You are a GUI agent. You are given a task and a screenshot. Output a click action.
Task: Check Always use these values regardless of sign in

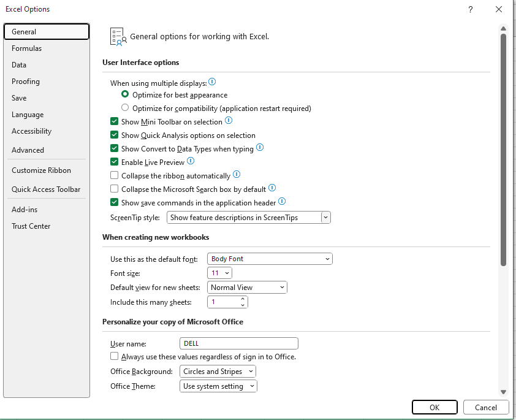114,356
